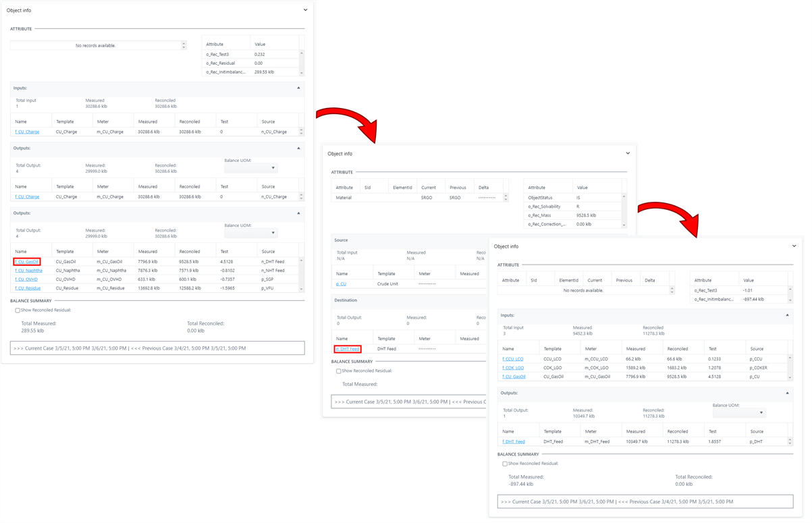Select the f_COK_LGO input link

point(513,368)
